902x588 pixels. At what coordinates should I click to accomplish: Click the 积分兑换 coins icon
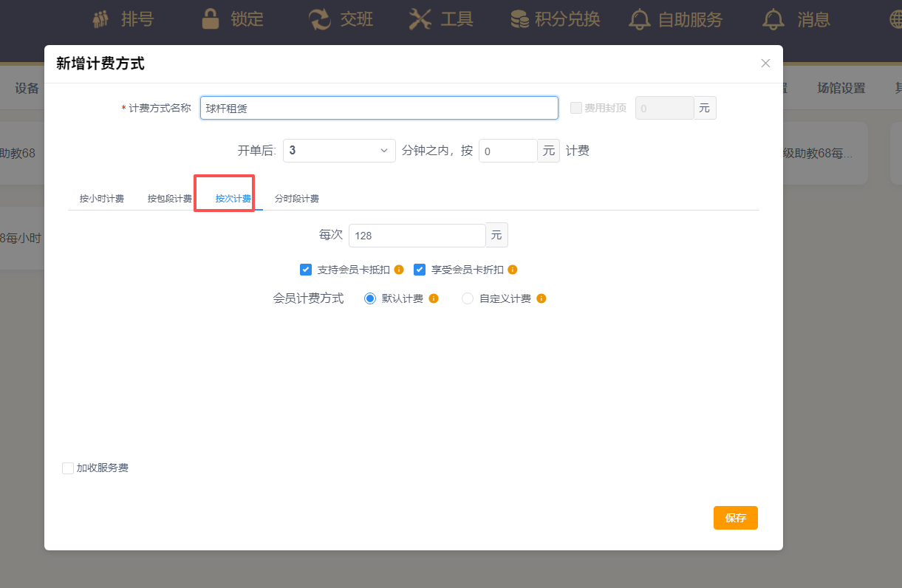520,20
